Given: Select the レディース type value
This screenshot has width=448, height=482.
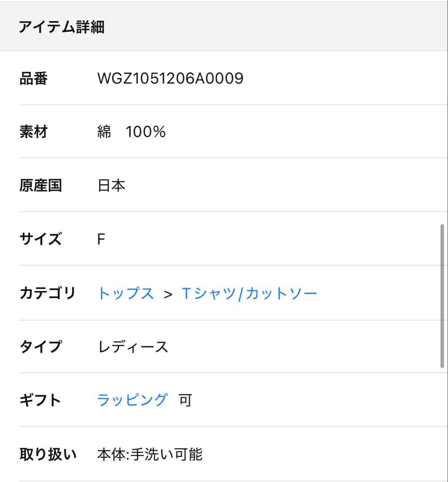Looking at the screenshot, I should 133,346.
